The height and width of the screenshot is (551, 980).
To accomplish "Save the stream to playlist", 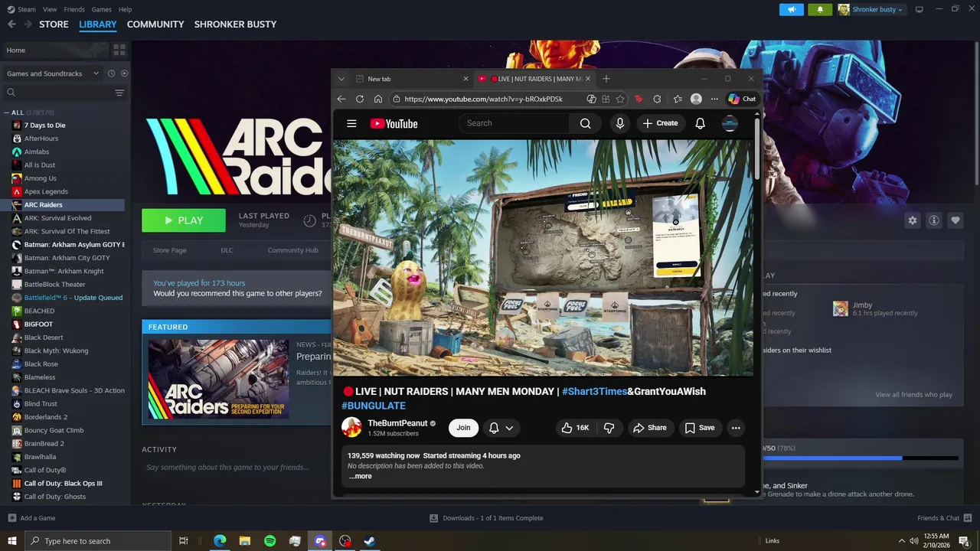I will 699,428.
